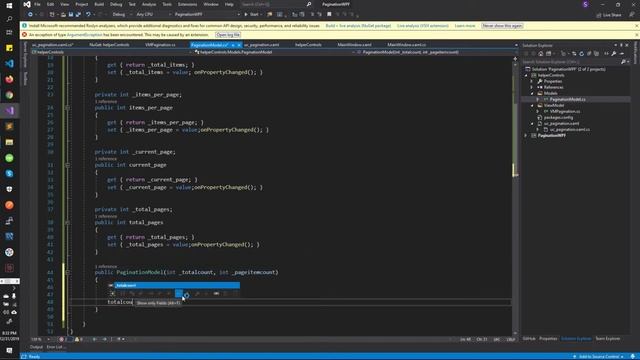Click the Open File toolbar icon
The width and height of the screenshot is (640, 360).
[63, 14]
